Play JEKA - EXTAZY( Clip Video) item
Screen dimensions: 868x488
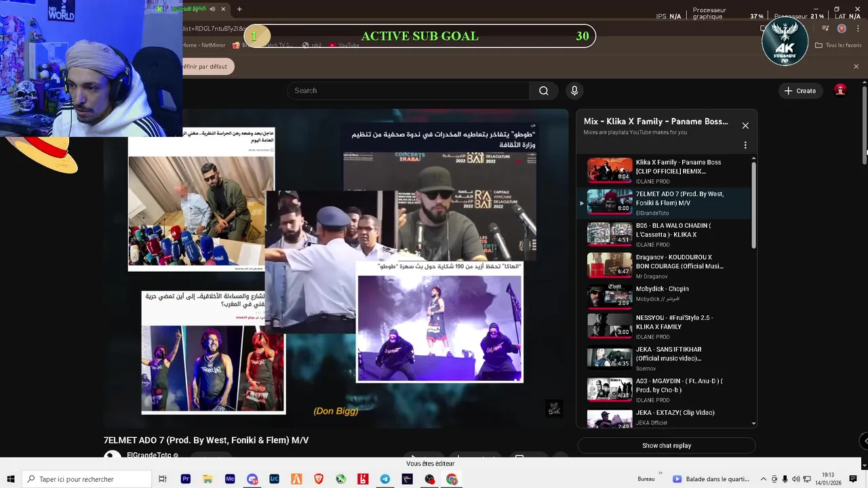(x=665, y=418)
